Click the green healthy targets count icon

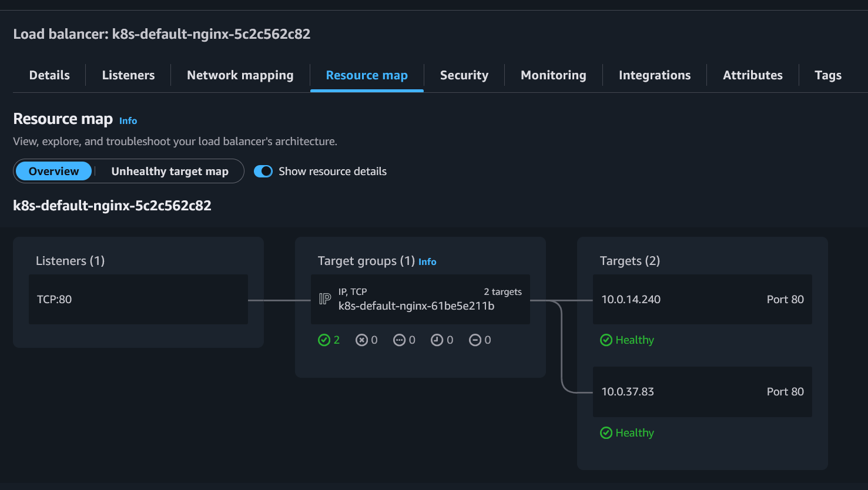(324, 340)
